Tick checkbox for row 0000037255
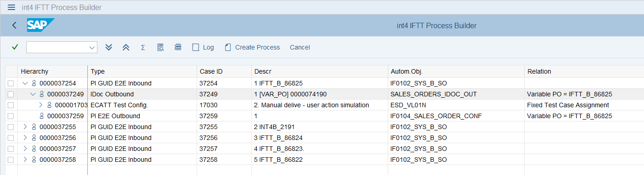Image resolution: width=644 pixels, height=175 pixels. click(x=10, y=127)
